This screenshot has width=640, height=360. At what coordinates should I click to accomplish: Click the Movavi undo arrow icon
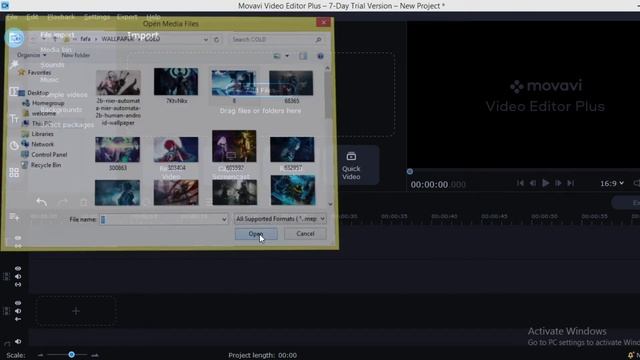pos(41,202)
